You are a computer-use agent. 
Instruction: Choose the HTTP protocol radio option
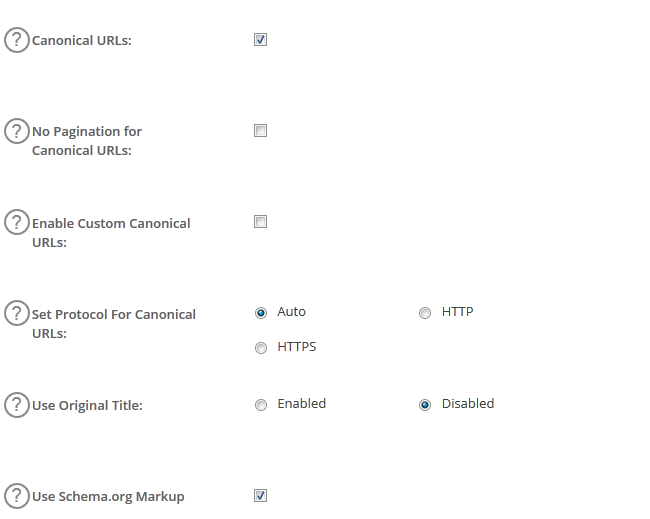pos(425,313)
